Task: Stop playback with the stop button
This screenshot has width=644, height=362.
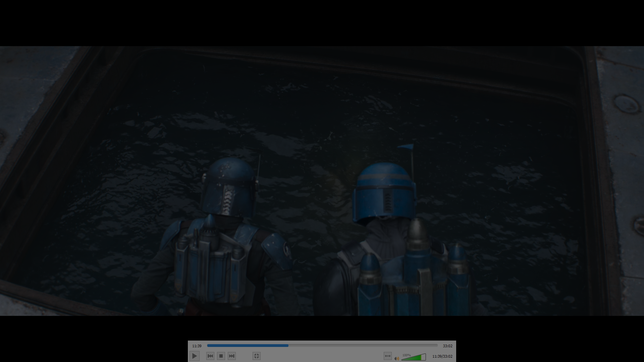Action: coord(221,356)
